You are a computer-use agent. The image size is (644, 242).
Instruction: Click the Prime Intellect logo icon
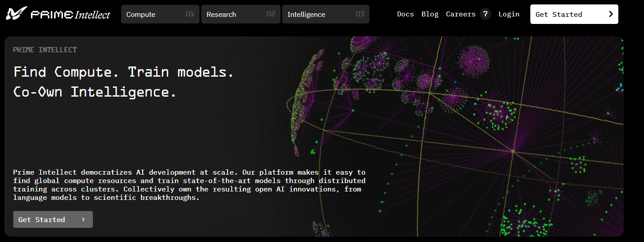click(16, 14)
